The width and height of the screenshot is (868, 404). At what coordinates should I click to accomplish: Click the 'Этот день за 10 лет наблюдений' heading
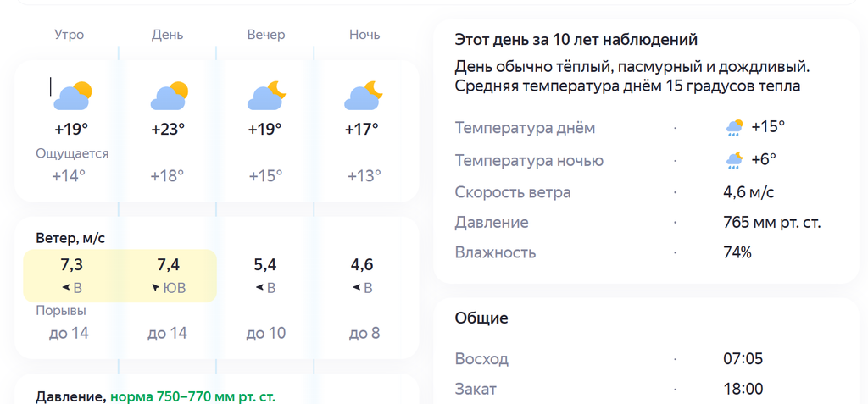pyautogui.click(x=576, y=40)
